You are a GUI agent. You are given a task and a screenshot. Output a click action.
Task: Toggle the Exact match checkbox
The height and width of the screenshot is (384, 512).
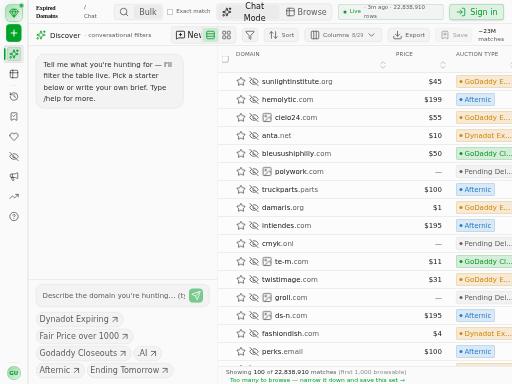(x=170, y=12)
